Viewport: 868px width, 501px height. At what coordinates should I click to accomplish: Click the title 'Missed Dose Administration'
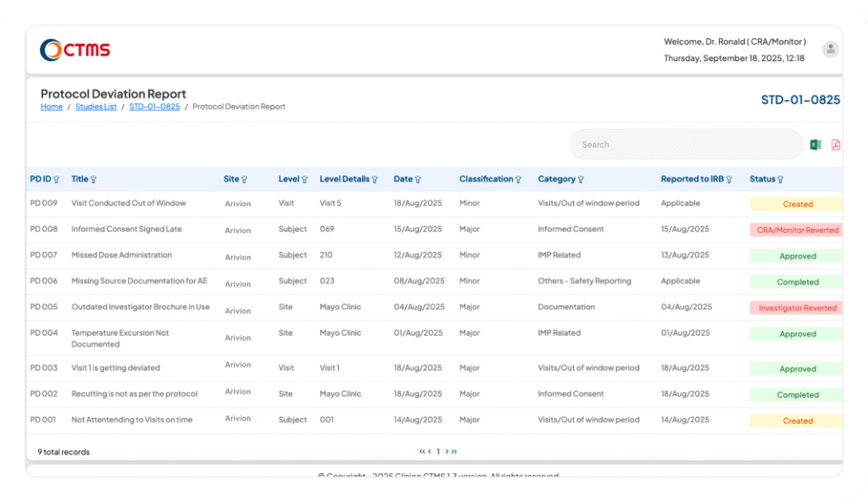[122, 255]
